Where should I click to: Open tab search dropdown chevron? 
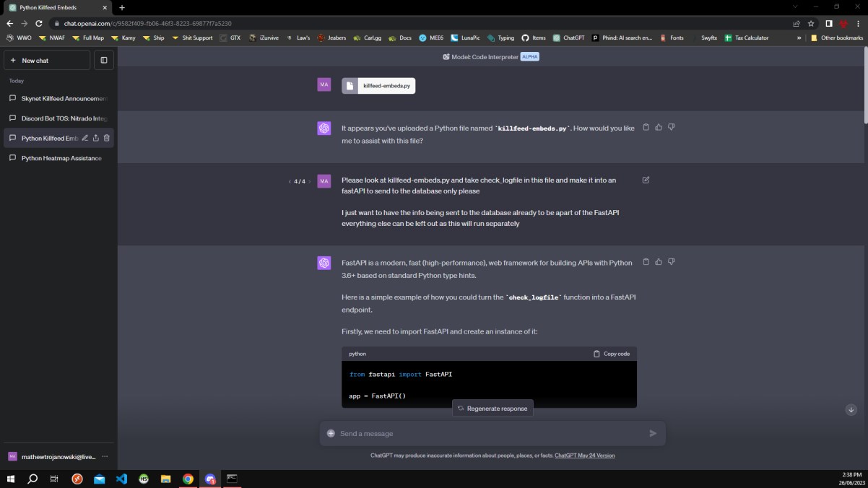pyautogui.click(x=796, y=6)
